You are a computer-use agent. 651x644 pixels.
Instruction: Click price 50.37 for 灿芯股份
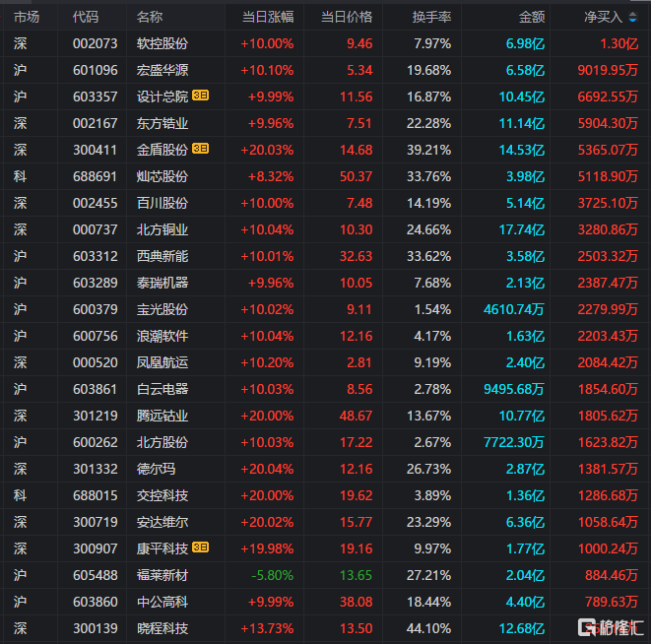click(357, 176)
